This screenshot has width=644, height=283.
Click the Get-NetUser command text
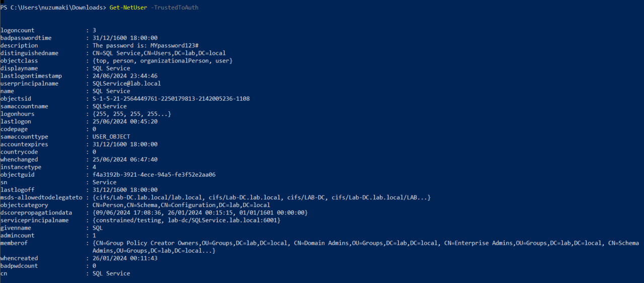(128, 8)
